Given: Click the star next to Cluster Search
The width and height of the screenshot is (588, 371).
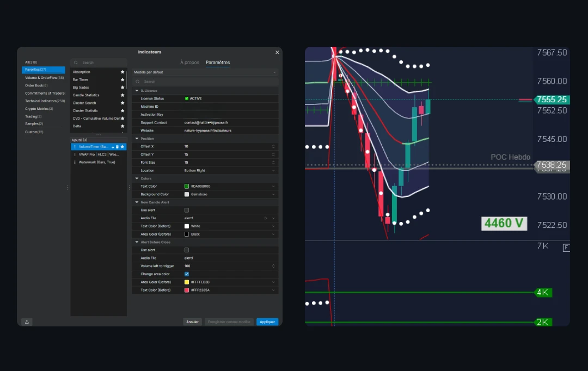Looking at the screenshot, I should click(122, 103).
